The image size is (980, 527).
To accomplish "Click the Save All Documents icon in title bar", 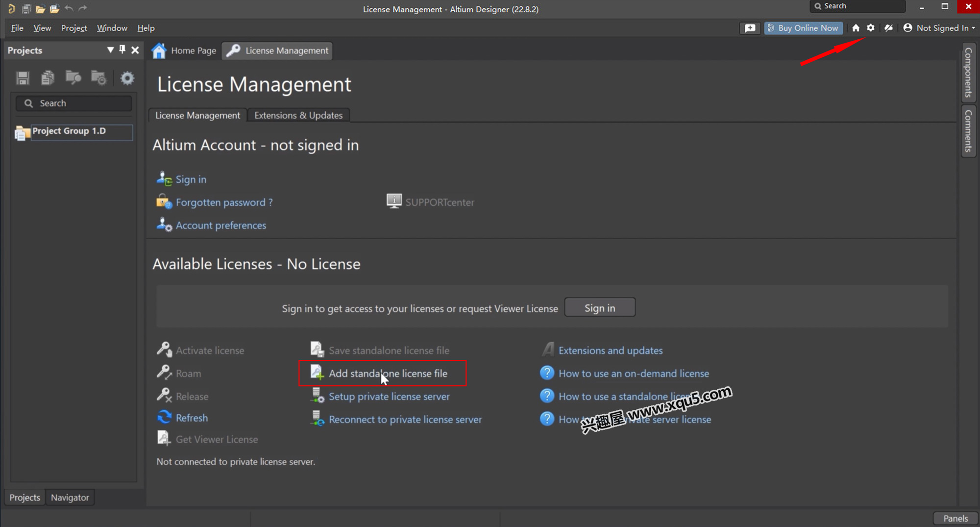I will coord(26,8).
